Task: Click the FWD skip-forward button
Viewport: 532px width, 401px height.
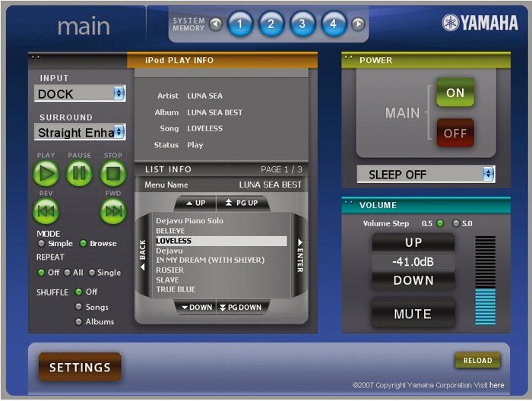Action: tap(112, 211)
